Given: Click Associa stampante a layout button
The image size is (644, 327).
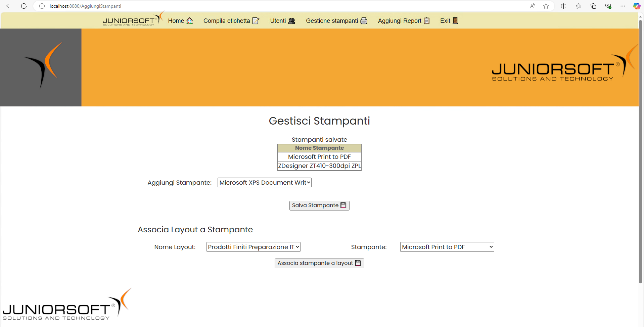Looking at the screenshot, I should pyautogui.click(x=319, y=263).
